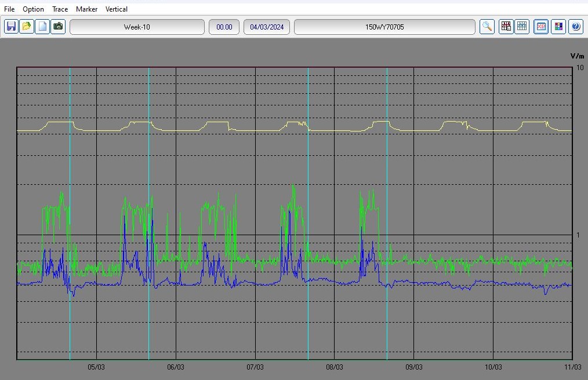This screenshot has height=380, width=588.
Task: Take a snapshot with the camera icon
Action: 58,27
